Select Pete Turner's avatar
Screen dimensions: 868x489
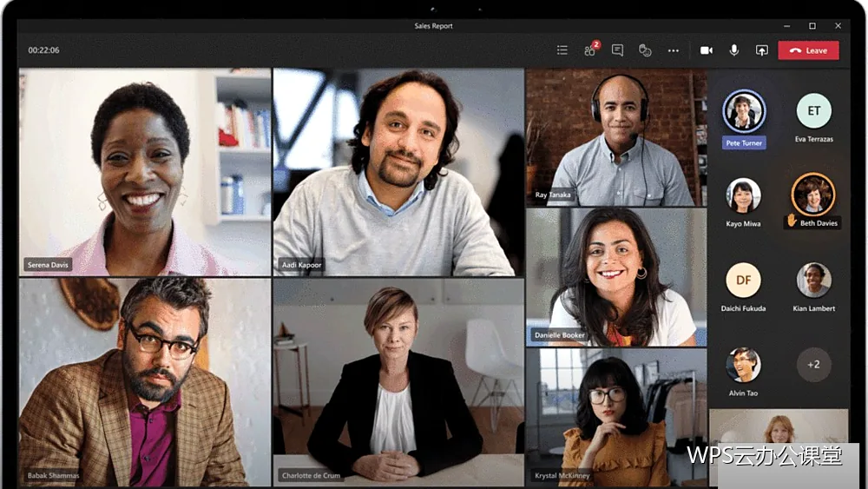click(x=744, y=111)
